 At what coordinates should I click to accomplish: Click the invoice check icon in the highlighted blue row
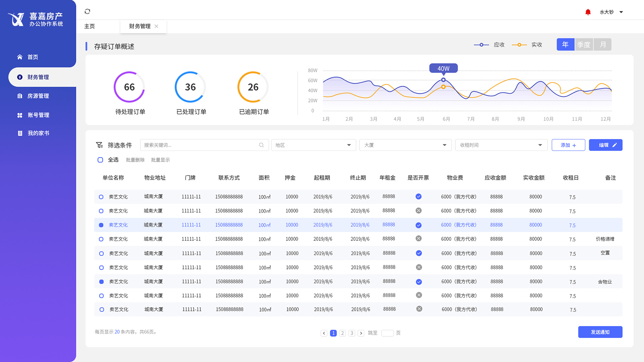tap(418, 225)
